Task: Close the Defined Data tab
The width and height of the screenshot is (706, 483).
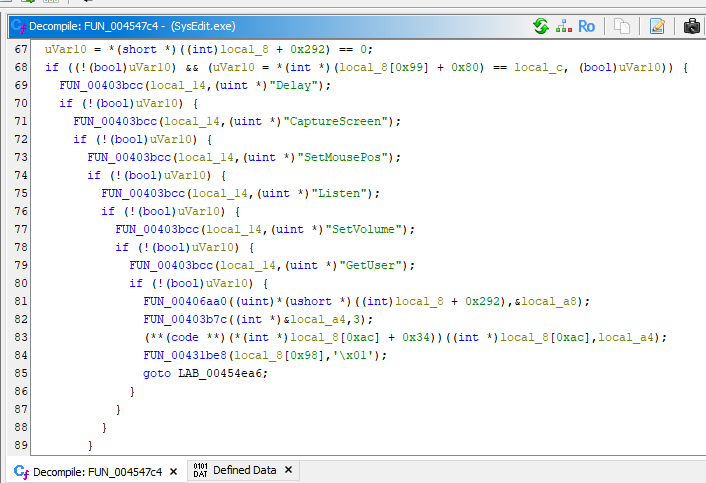Action: point(288,470)
